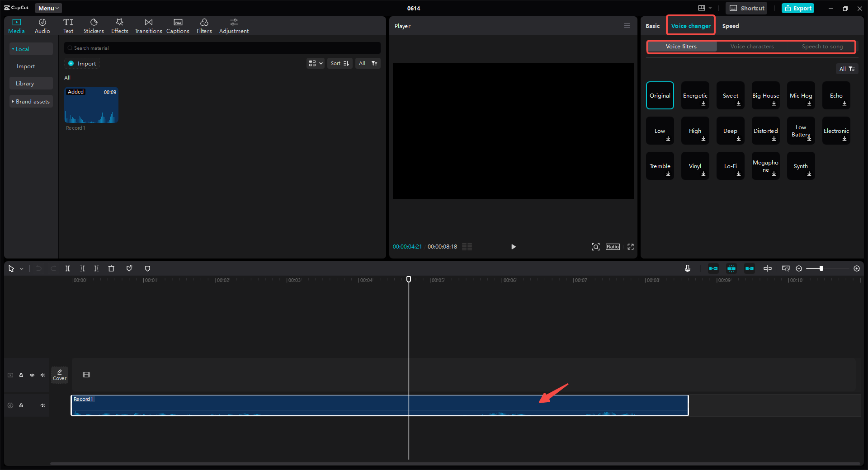868x470 pixels.
Task: Zoom in the timeline with plus icon
Action: tap(857, 268)
